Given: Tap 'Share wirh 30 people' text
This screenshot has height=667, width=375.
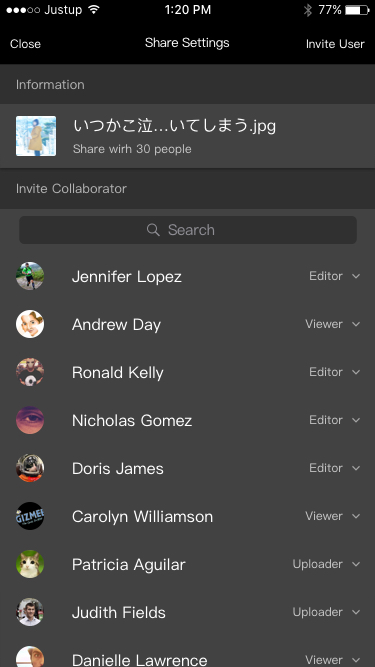Looking at the screenshot, I should tap(132, 149).
